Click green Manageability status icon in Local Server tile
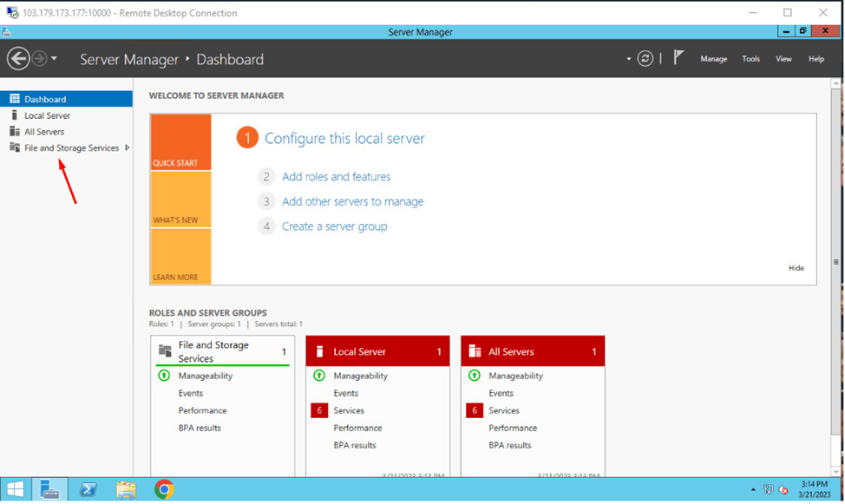This screenshot has width=845, height=504. [x=319, y=375]
